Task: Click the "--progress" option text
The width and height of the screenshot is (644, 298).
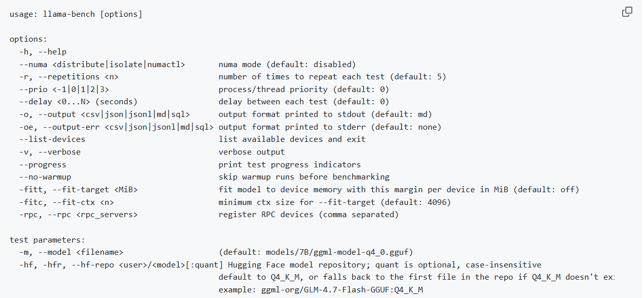Action: (x=43, y=165)
